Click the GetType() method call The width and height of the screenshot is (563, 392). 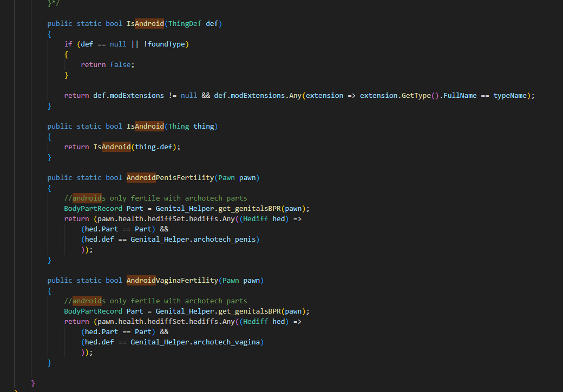(x=420, y=95)
